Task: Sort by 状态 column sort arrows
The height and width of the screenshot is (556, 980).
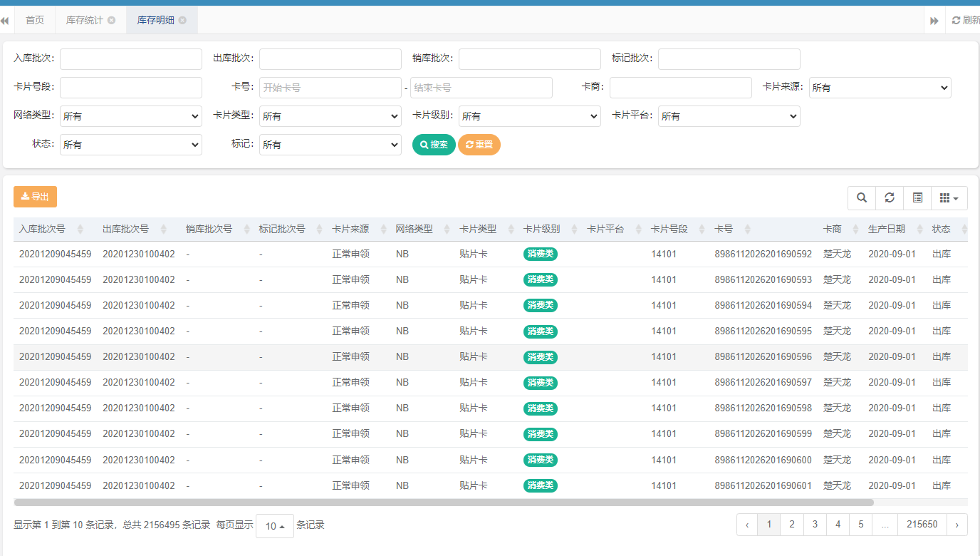Action: point(964,230)
